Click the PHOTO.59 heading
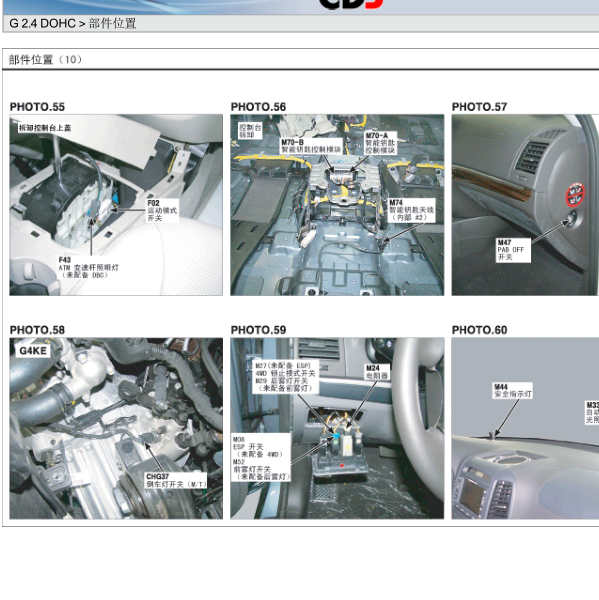Screen dimensions: 599x600 click(x=258, y=330)
